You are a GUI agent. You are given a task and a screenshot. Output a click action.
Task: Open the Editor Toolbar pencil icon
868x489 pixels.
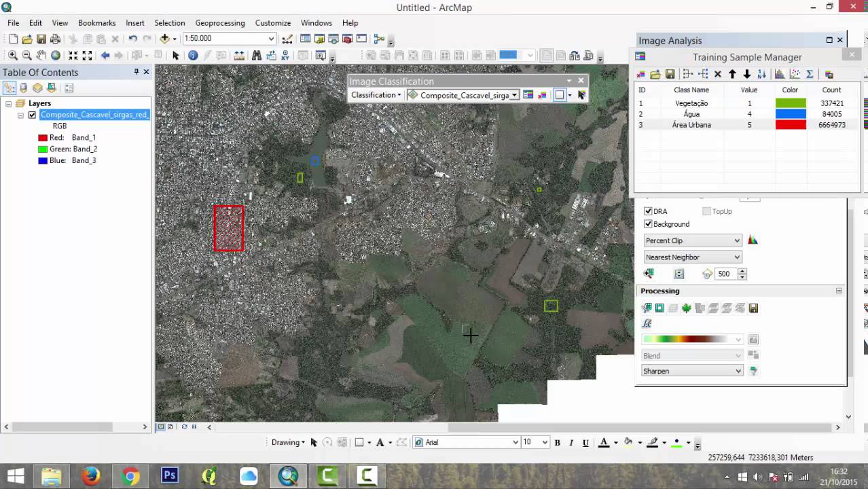(288, 39)
